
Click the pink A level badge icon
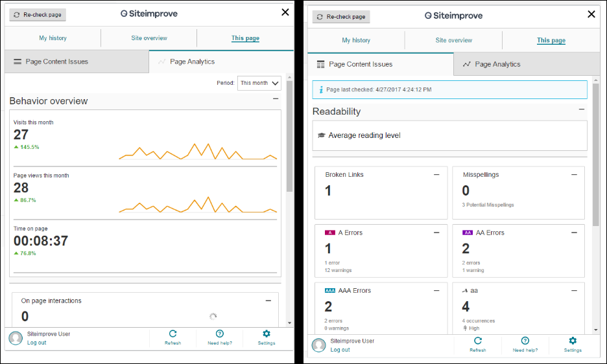pyautogui.click(x=330, y=233)
